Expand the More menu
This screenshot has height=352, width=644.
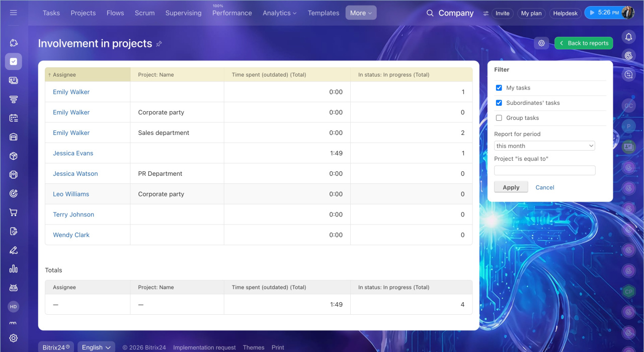[x=361, y=13]
